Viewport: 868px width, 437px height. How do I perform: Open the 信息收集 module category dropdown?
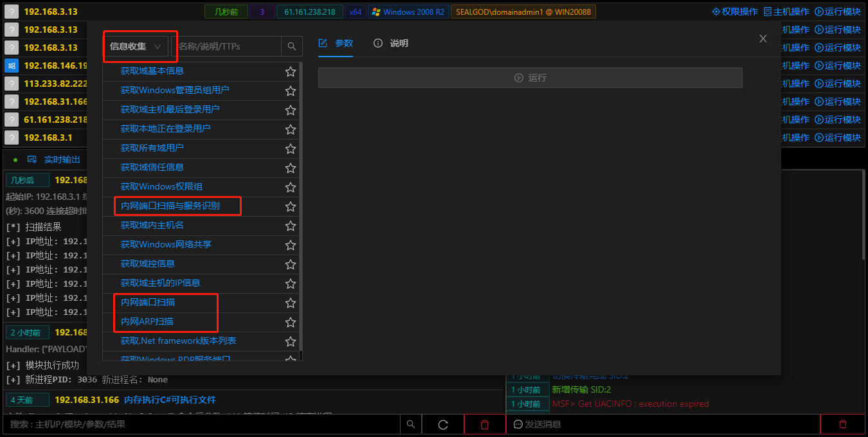(136, 46)
